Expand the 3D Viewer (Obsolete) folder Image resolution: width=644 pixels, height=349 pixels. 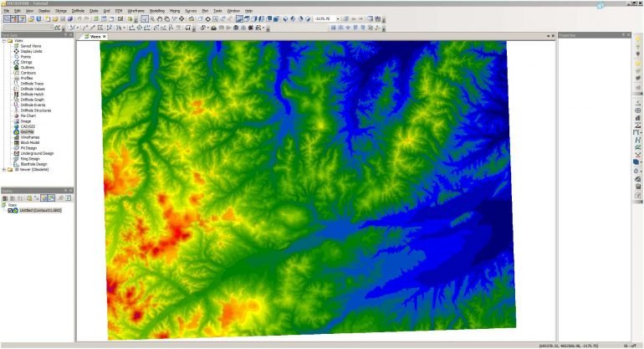pos(3,169)
